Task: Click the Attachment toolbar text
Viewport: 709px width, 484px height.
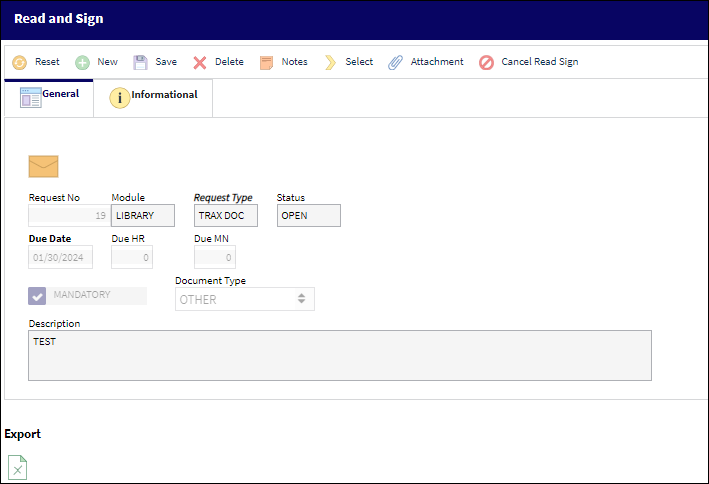Action: click(x=437, y=62)
